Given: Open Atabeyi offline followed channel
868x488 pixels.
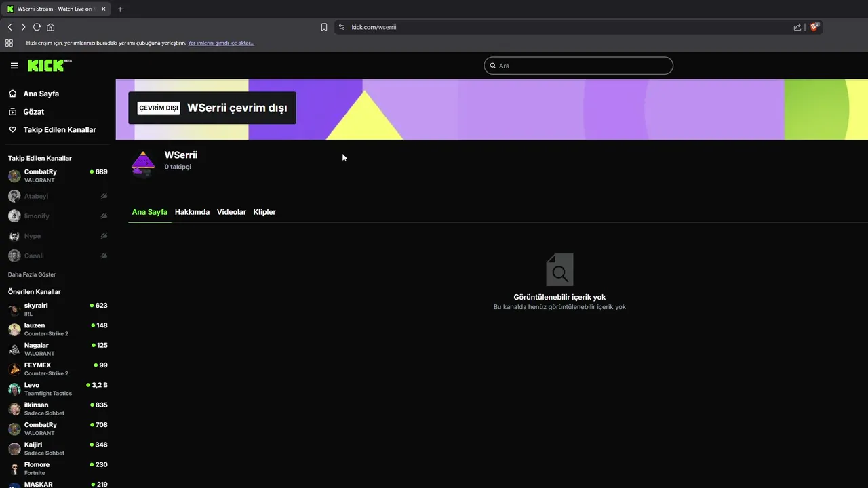Looking at the screenshot, I should click(58, 196).
